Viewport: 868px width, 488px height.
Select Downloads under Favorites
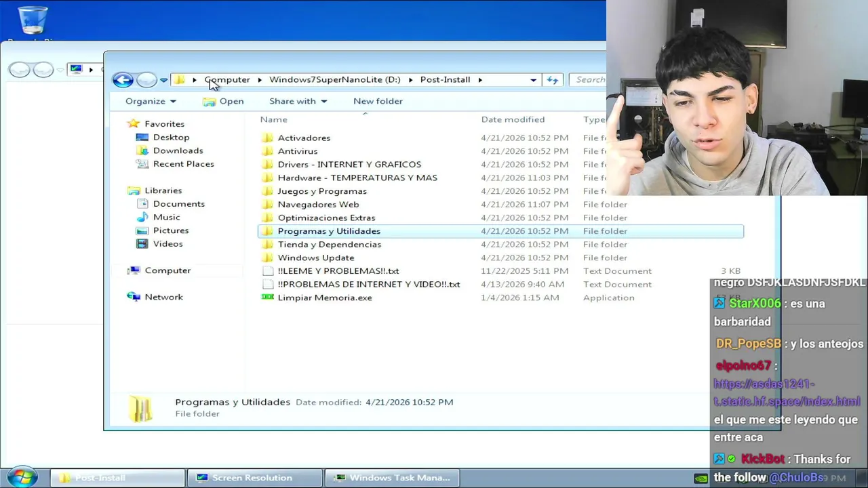pyautogui.click(x=178, y=150)
